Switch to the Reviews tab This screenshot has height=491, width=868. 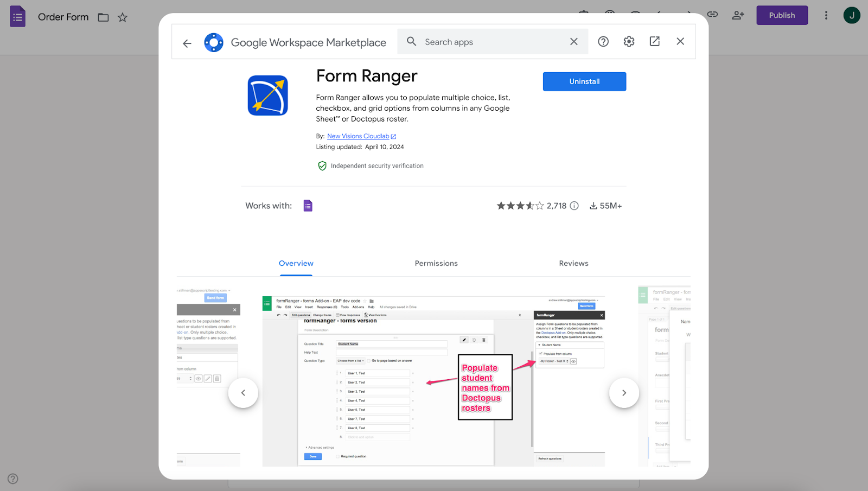574,264
